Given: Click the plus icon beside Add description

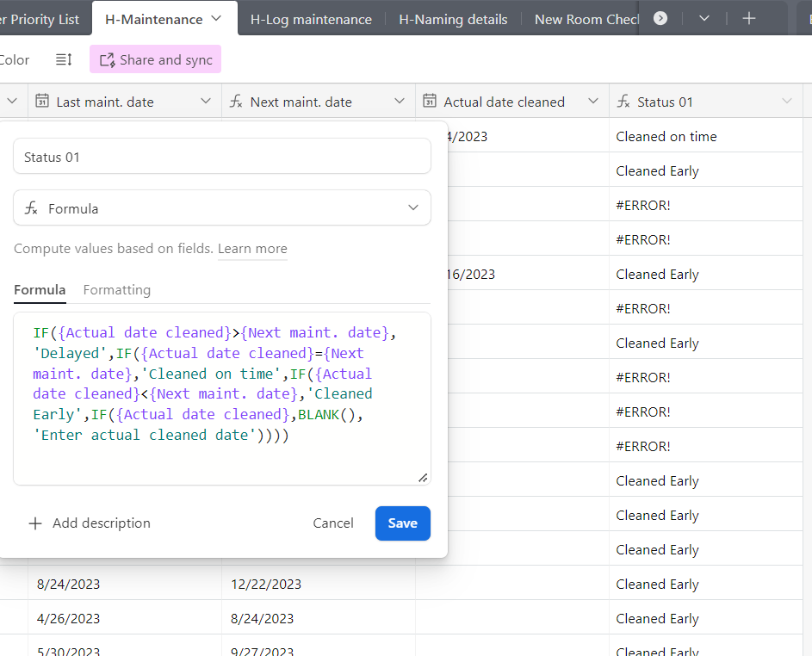Looking at the screenshot, I should (x=35, y=523).
